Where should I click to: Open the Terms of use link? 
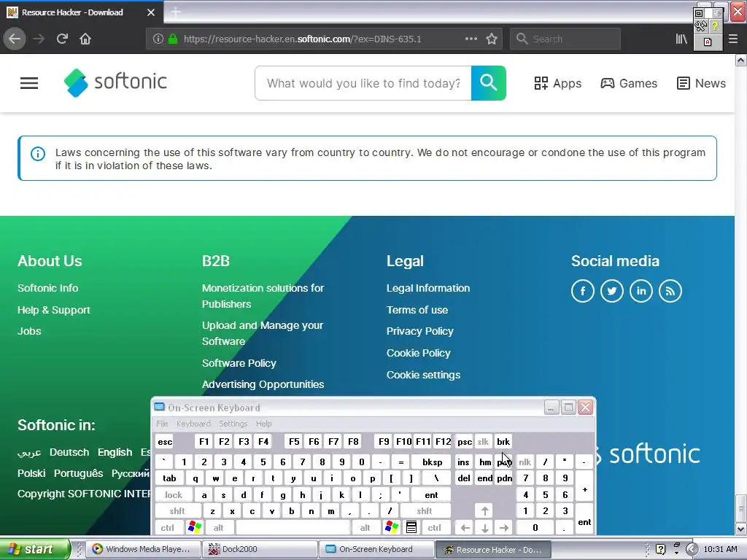point(417,310)
